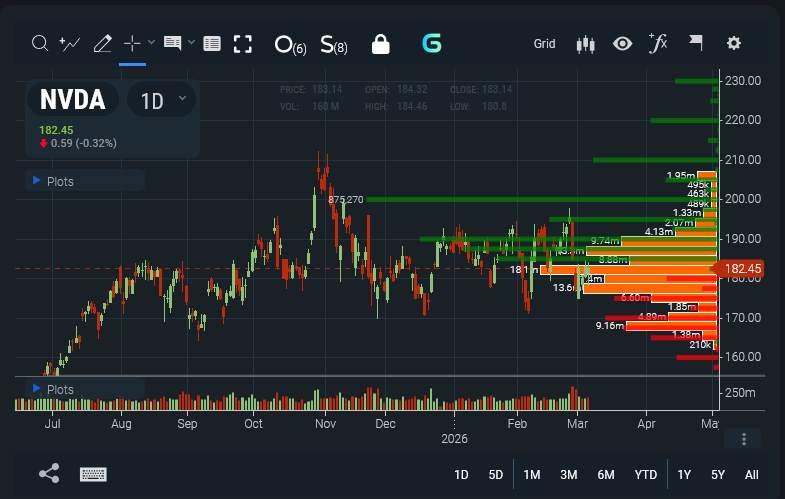Click the 182.45 current price label
Viewport: 785px width, 499px height.
coord(742,269)
